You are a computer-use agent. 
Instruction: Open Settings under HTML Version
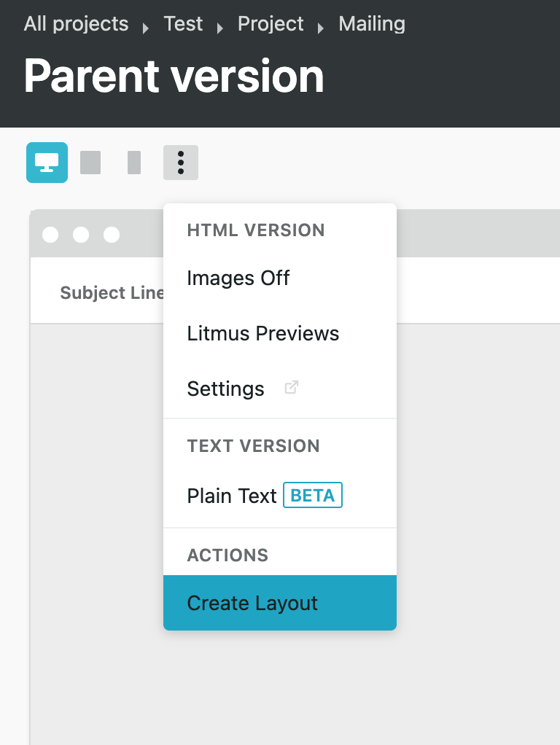225,388
